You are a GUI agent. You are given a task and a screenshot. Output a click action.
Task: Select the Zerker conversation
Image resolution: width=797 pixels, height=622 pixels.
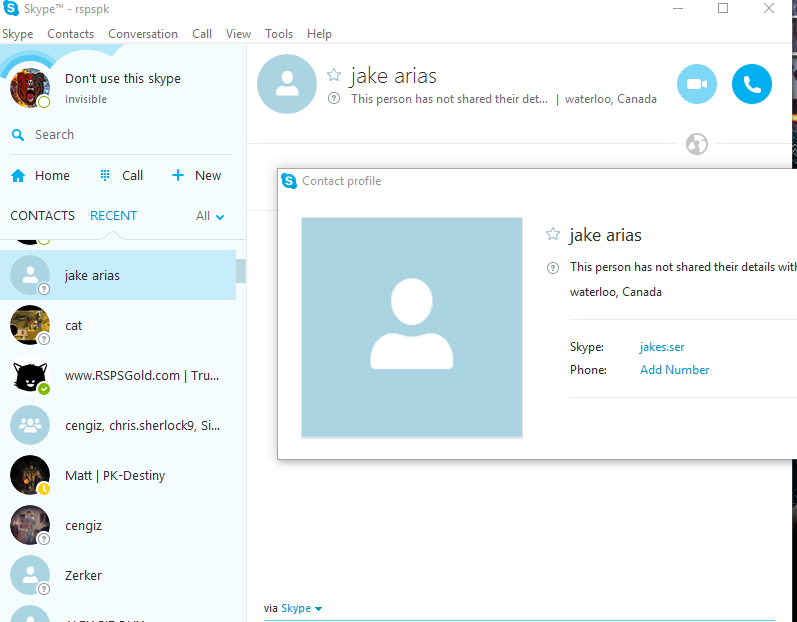coord(118,575)
